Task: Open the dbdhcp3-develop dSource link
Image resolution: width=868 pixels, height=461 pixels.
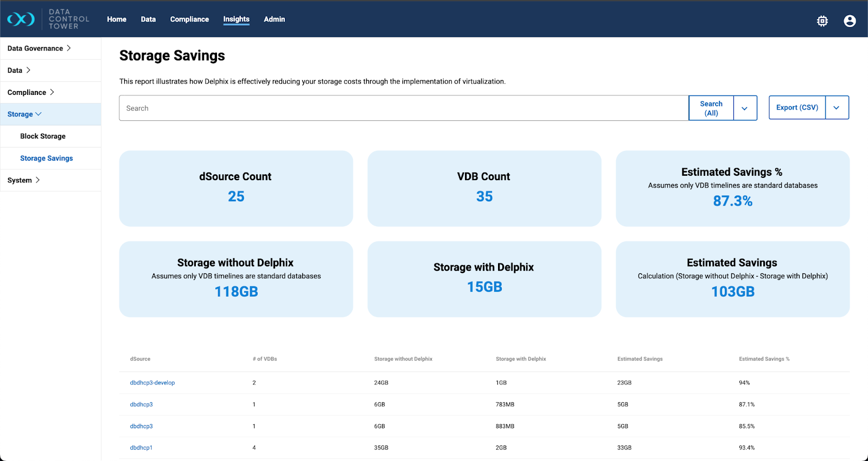Action: click(152, 383)
